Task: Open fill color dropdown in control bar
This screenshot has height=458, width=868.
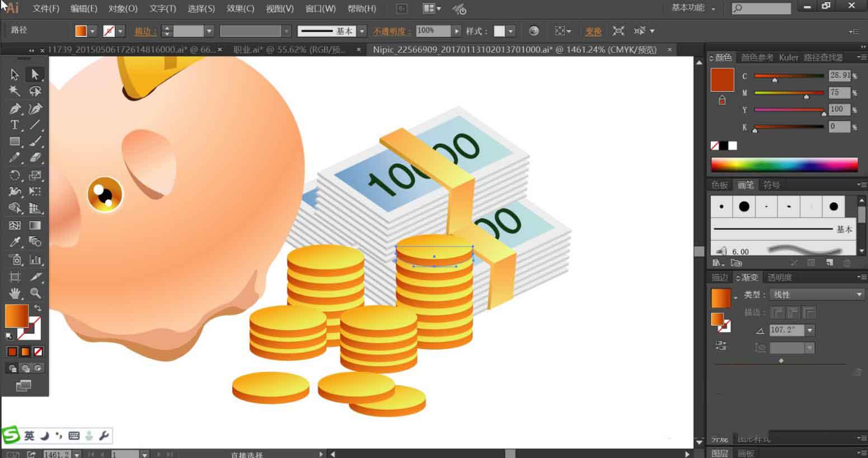Action: coord(93,31)
